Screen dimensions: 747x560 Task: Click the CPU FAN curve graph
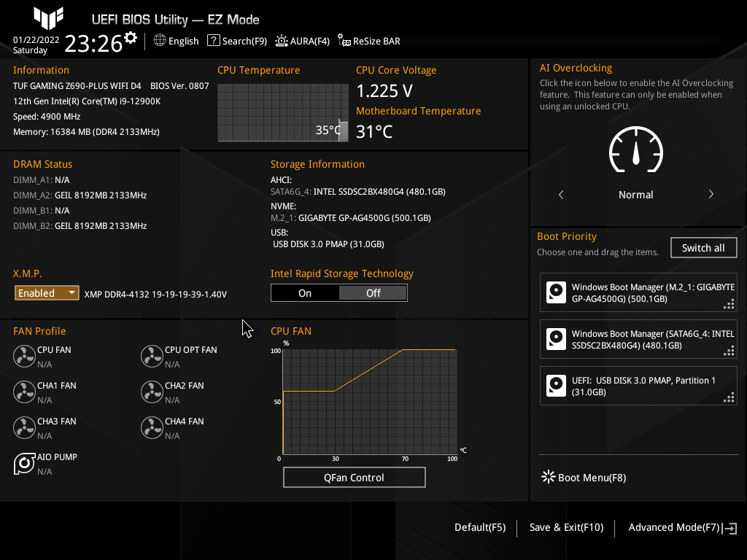pyautogui.click(x=370, y=402)
